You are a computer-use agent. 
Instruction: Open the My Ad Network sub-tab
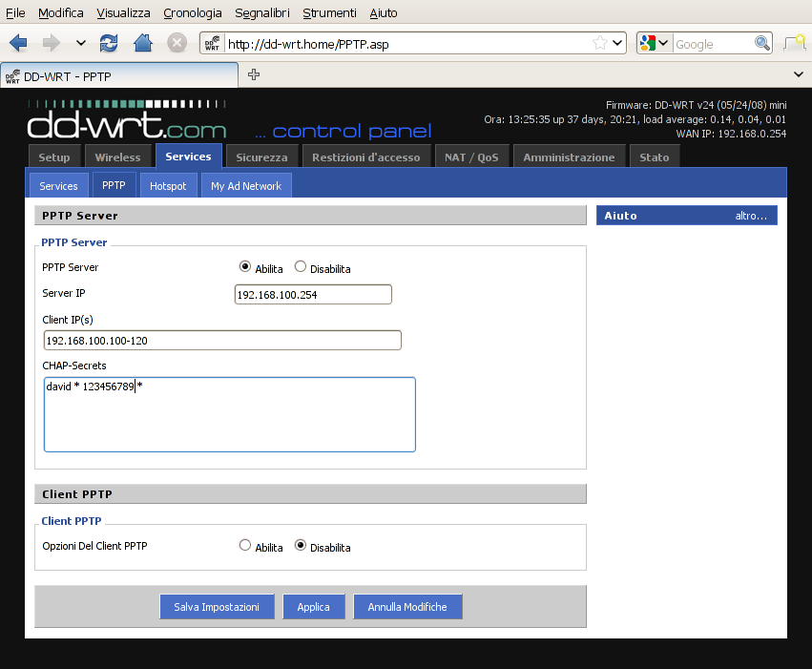(x=246, y=185)
